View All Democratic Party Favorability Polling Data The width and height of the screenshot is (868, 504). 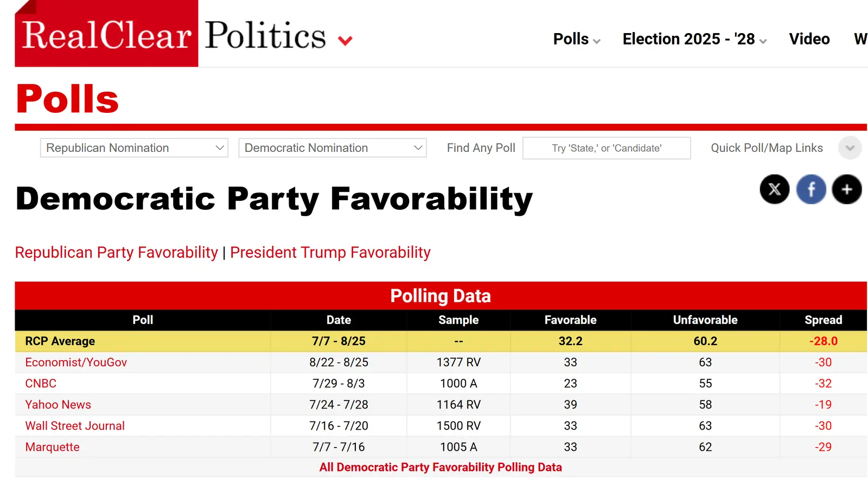[441, 467]
